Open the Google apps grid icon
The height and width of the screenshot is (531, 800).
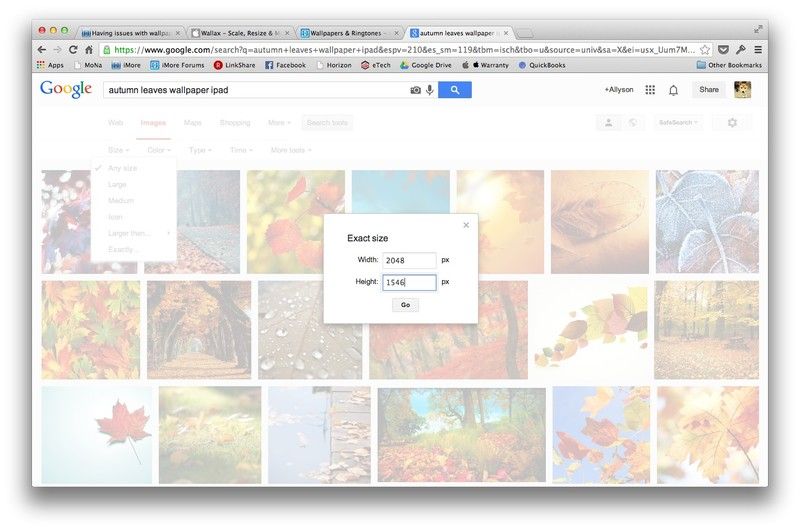click(650, 90)
